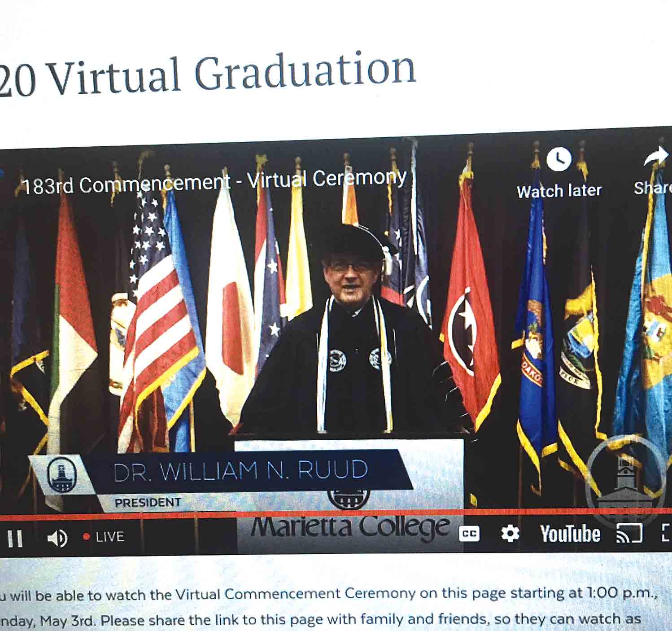Viewport: 672px width, 631px height.
Task: Select the Virtual Graduation page heading
Action: coord(208,75)
